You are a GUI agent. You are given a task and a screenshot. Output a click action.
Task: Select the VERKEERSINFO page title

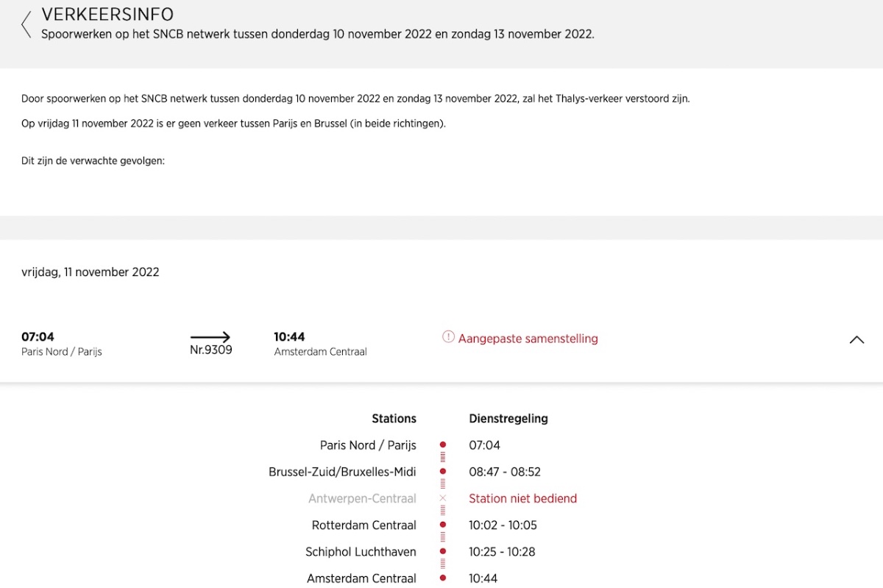[107, 15]
